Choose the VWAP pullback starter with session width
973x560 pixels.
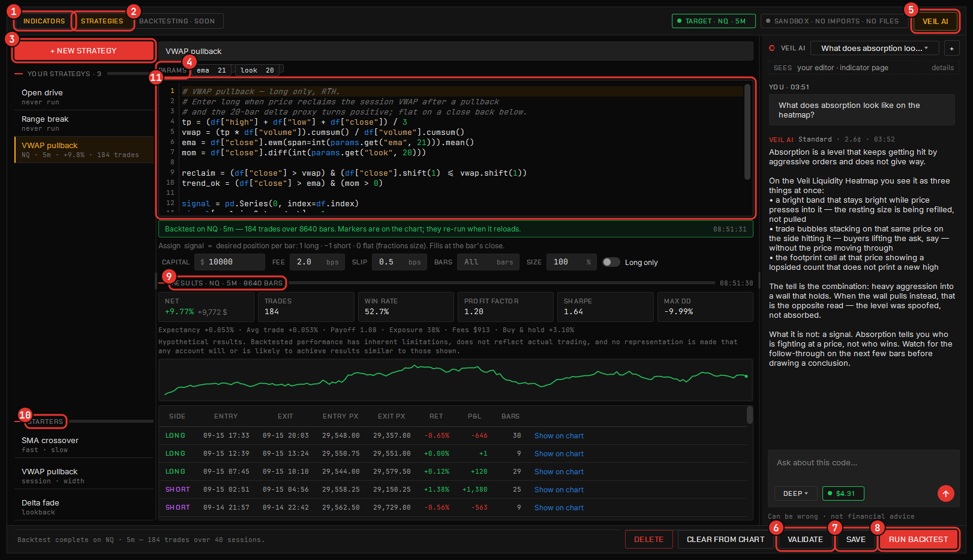pos(84,475)
